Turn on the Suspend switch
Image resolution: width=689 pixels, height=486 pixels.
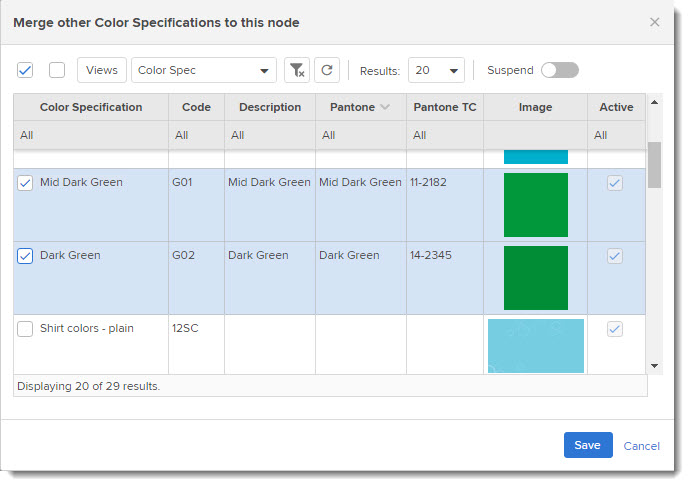(560, 70)
